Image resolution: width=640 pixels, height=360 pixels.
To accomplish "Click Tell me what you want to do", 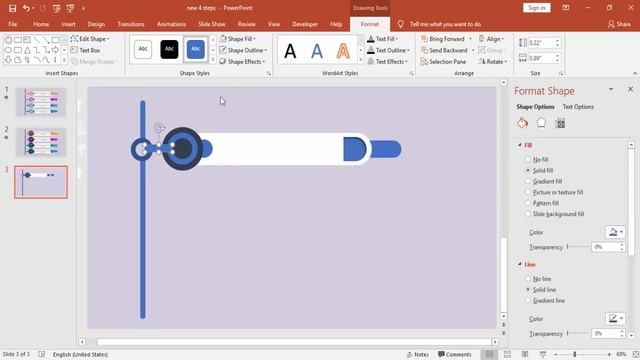I will [445, 24].
